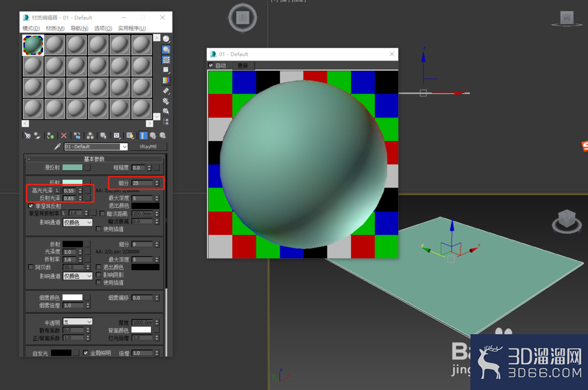Click the 粗糙度 spinner arrows
Viewport: 588px width, 390px height.
[x=149, y=167]
